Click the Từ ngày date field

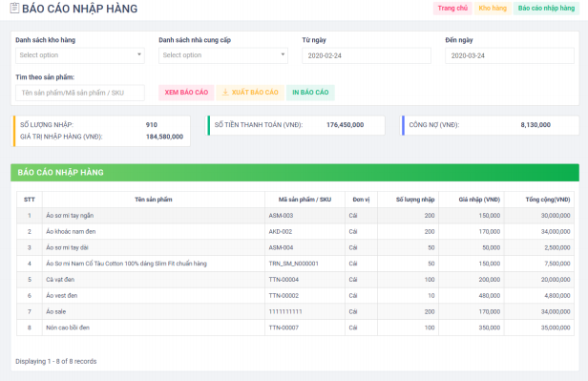pyautogui.click(x=367, y=55)
